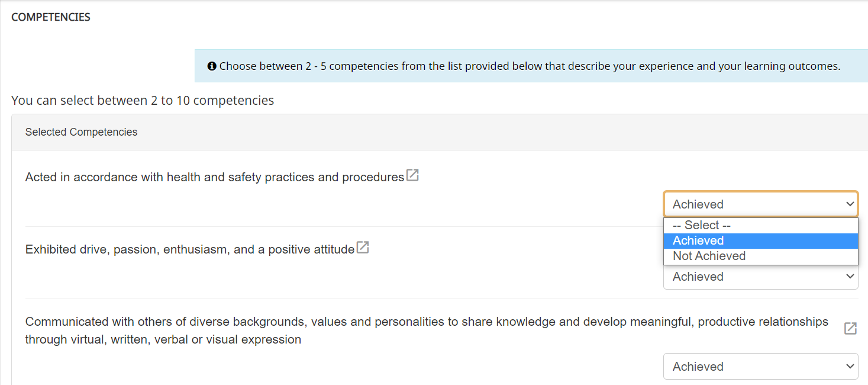Open external link icon beside drive, passion competency
The width and height of the screenshot is (868, 385).
[363, 248]
